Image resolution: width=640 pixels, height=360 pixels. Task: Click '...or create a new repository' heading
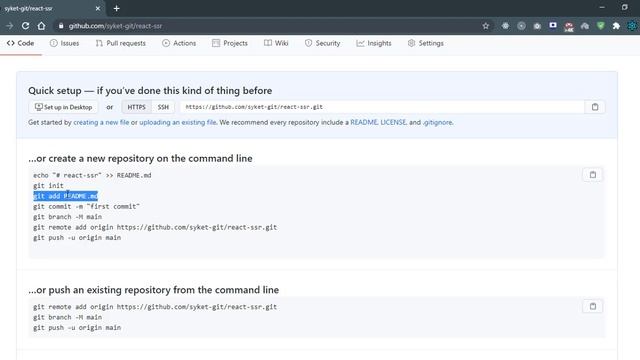(x=140, y=158)
